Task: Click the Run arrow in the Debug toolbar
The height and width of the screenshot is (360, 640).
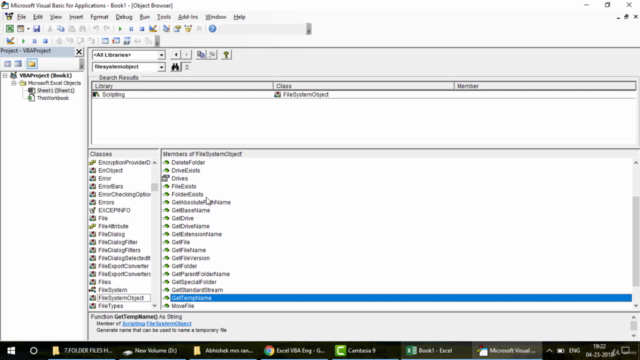Action: pos(23,41)
